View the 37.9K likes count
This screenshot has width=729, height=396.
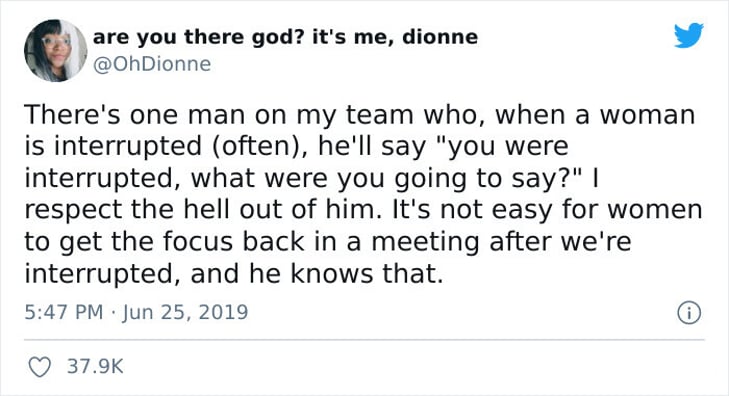(96, 367)
